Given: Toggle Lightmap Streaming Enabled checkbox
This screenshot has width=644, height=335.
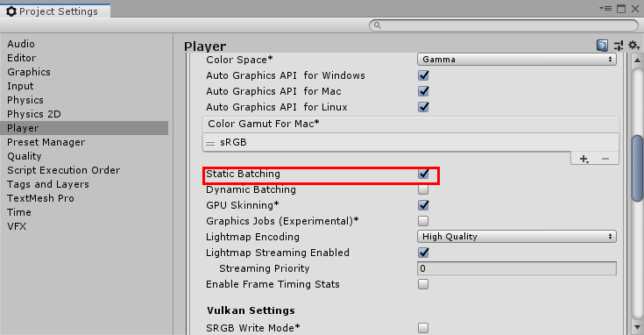Looking at the screenshot, I should point(423,253).
